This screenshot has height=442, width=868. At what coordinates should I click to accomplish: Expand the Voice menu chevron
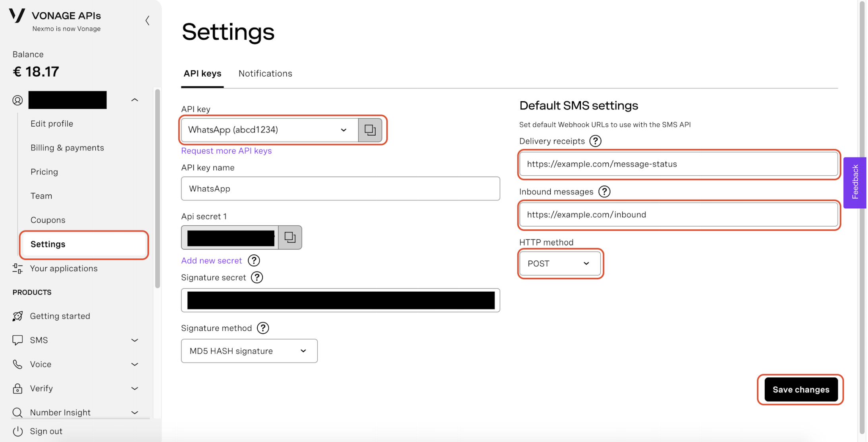(x=135, y=364)
